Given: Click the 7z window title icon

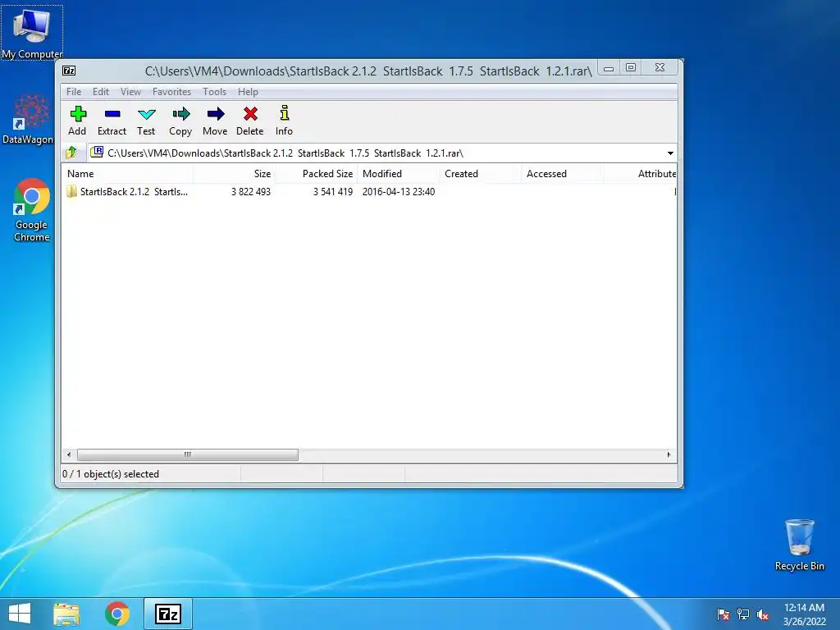Looking at the screenshot, I should pos(69,71).
